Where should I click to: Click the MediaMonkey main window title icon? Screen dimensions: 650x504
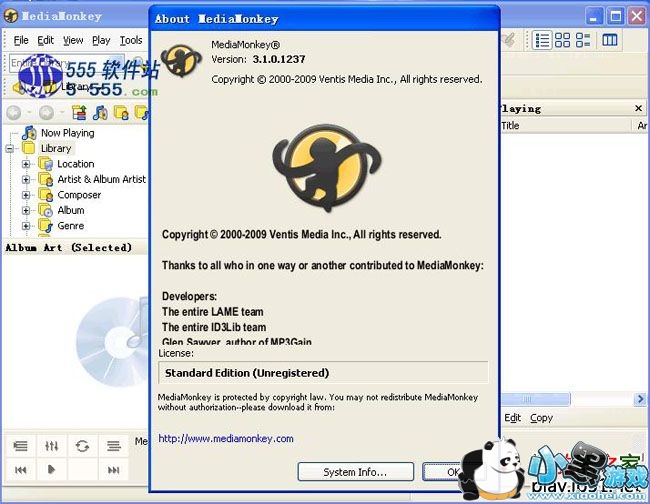pyautogui.click(x=10, y=16)
